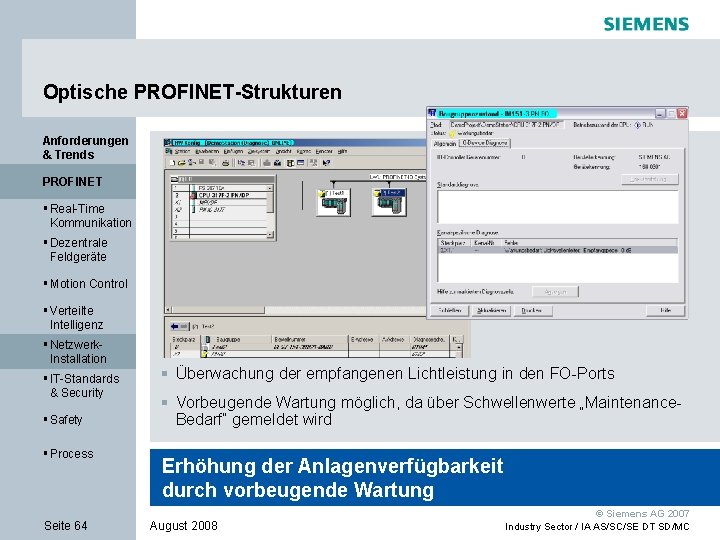This screenshot has width=720, height=540.
Task: Click the Bestellnummer column header
Action: click(x=310, y=339)
